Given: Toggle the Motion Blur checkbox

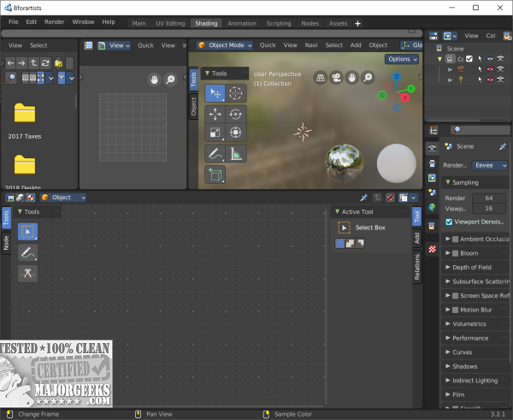Looking at the screenshot, I should (456, 310).
